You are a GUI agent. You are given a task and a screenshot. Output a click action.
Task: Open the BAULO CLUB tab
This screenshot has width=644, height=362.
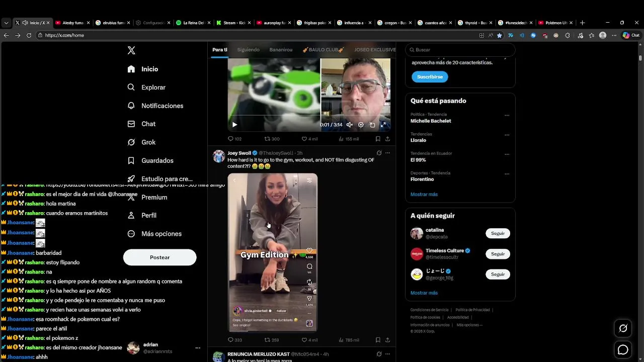click(323, 50)
